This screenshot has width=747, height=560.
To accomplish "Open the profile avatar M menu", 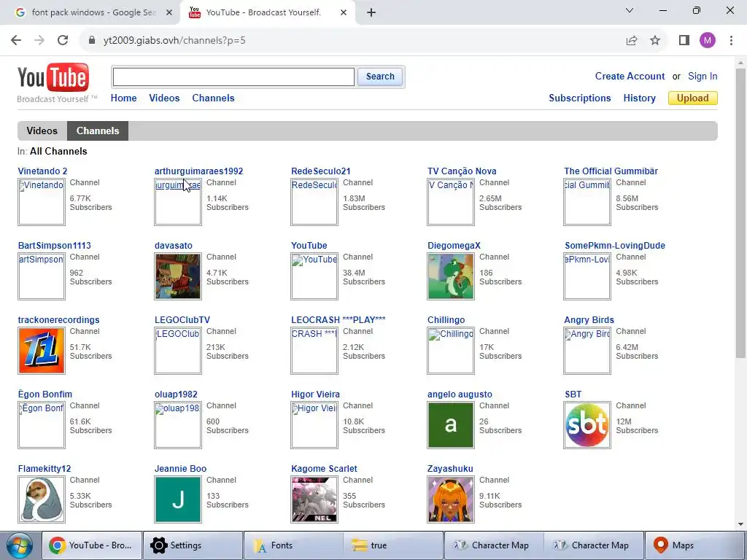I will tap(708, 41).
